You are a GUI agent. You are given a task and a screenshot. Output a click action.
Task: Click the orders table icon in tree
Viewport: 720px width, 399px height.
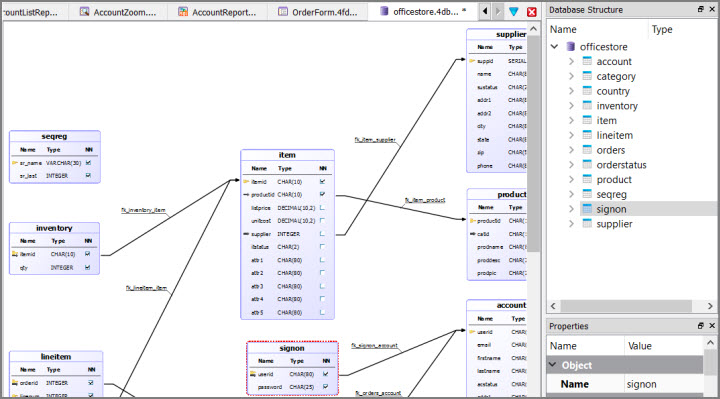click(x=587, y=149)
